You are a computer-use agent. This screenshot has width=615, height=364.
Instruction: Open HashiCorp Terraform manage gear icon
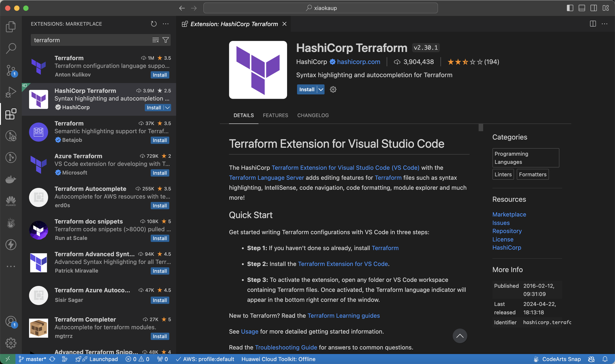tap(333, 90)
